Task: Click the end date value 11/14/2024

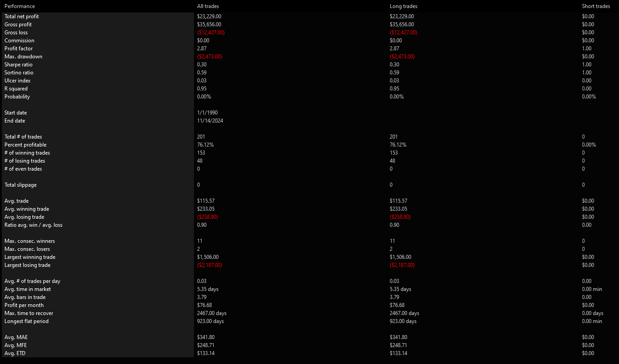Action: click(210, 121)
